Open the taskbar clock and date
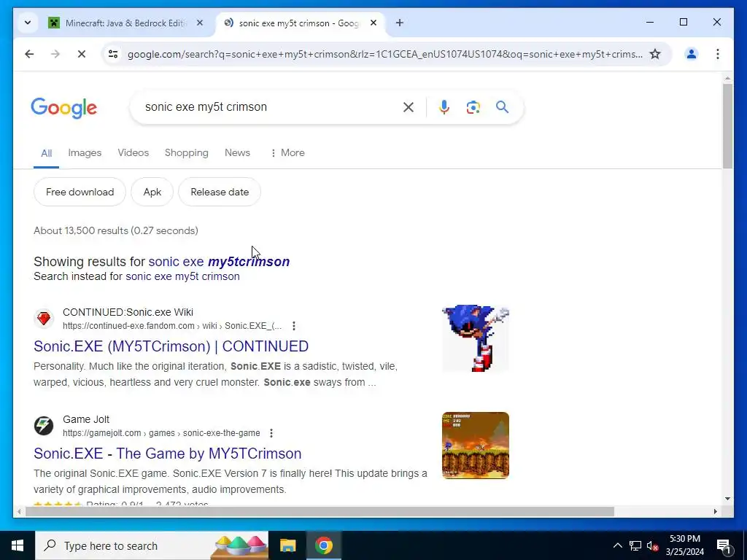 684,545
